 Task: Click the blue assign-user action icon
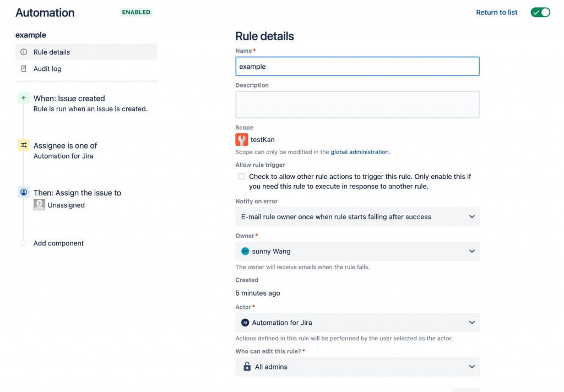pyautogui.click(x=23, y=193)
